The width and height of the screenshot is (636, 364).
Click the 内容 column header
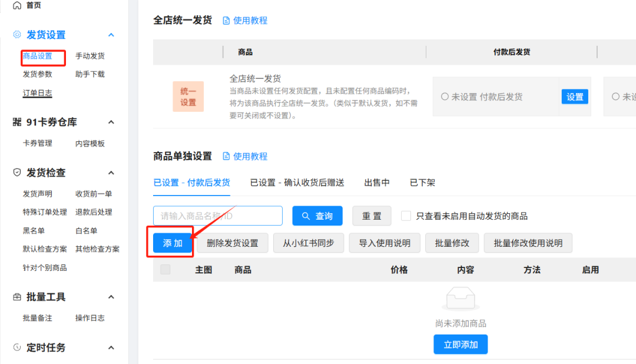465,270
